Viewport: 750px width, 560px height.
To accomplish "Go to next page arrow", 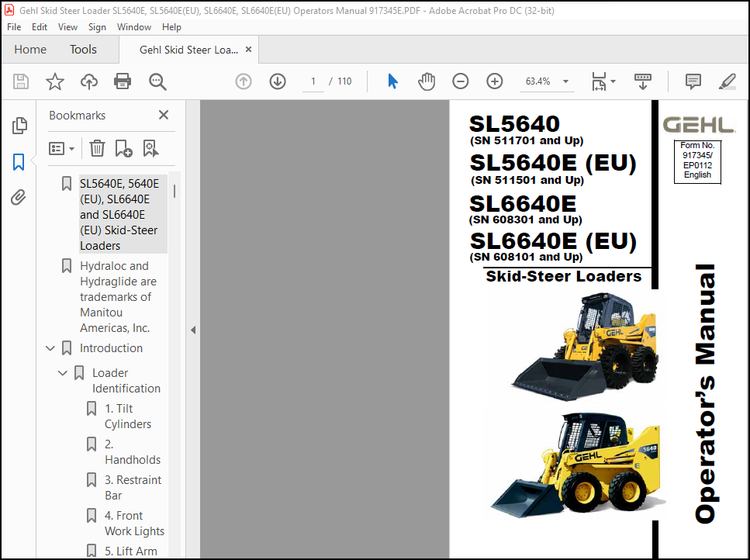I will tap(278, 81).
